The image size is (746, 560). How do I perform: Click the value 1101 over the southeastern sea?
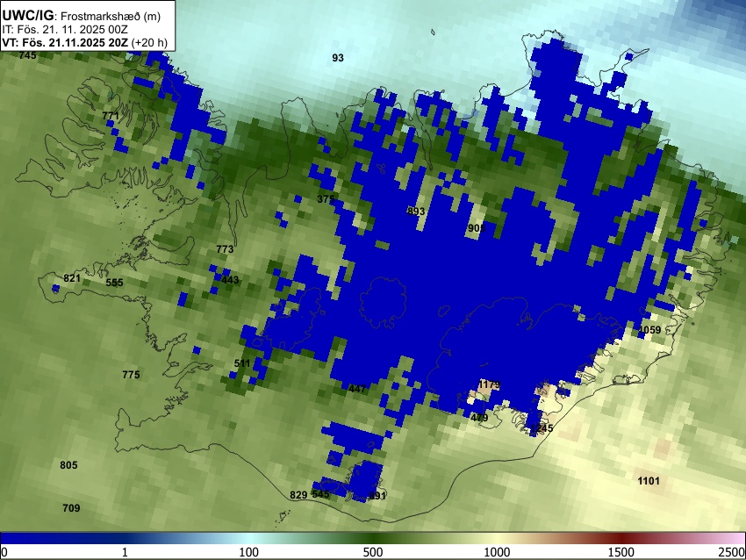pyautogui.click(x=649, y=481)
